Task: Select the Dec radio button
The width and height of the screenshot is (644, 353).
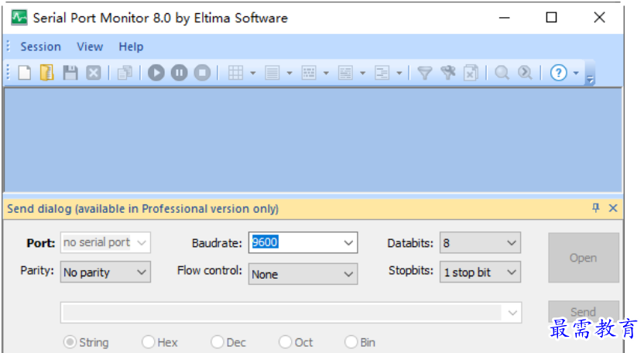Action: [217, 341]
